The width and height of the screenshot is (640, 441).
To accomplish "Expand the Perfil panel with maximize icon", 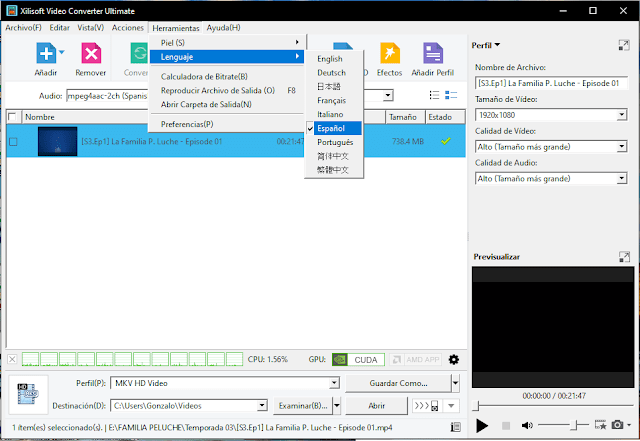I will point(624,45).
